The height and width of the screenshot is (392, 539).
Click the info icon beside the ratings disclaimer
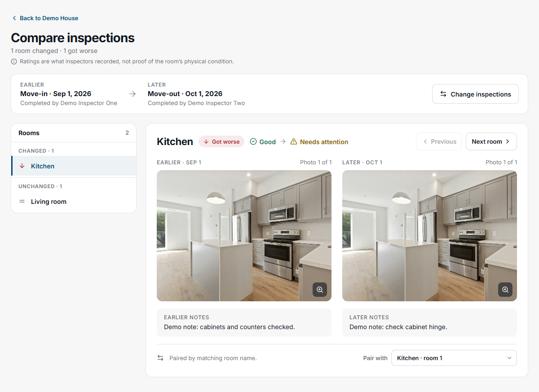pos(14,62)
